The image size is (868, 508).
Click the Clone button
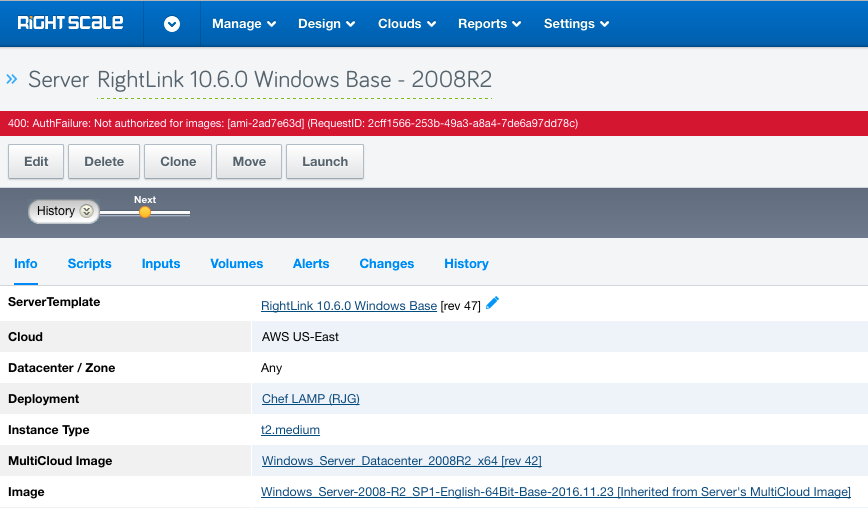(178, 162)
